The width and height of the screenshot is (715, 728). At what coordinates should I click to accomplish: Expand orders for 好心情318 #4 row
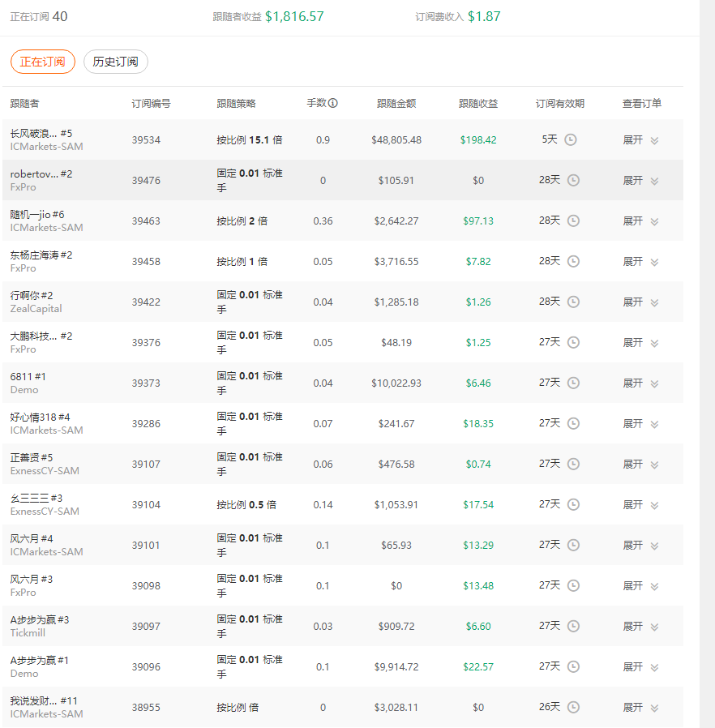[640, 424]
